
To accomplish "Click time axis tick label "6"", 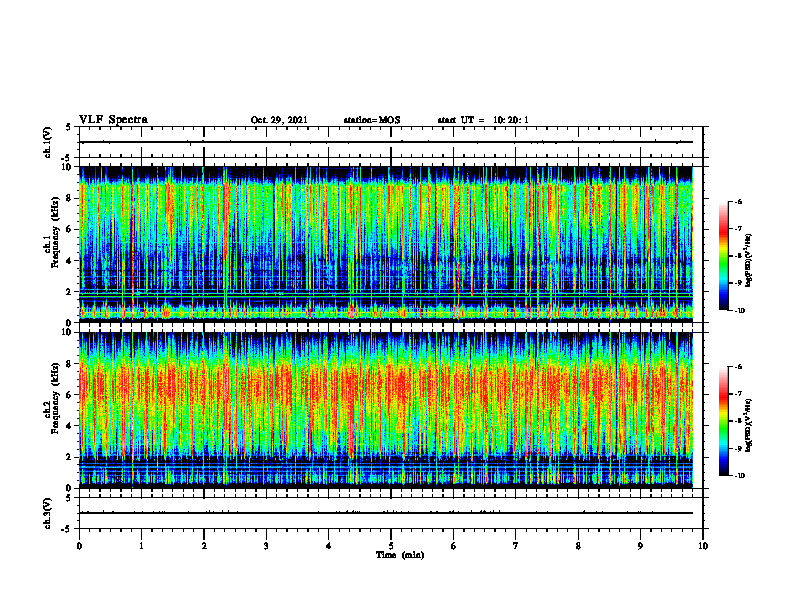I will point(454,546).
